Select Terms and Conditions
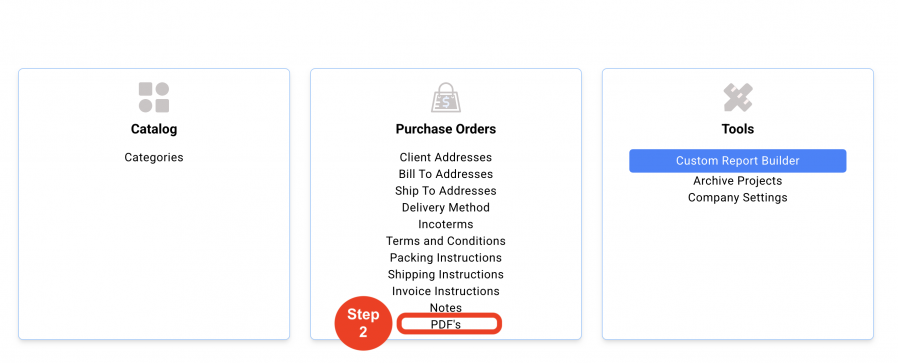The image size is (898, 363). (x=446, y=241)
